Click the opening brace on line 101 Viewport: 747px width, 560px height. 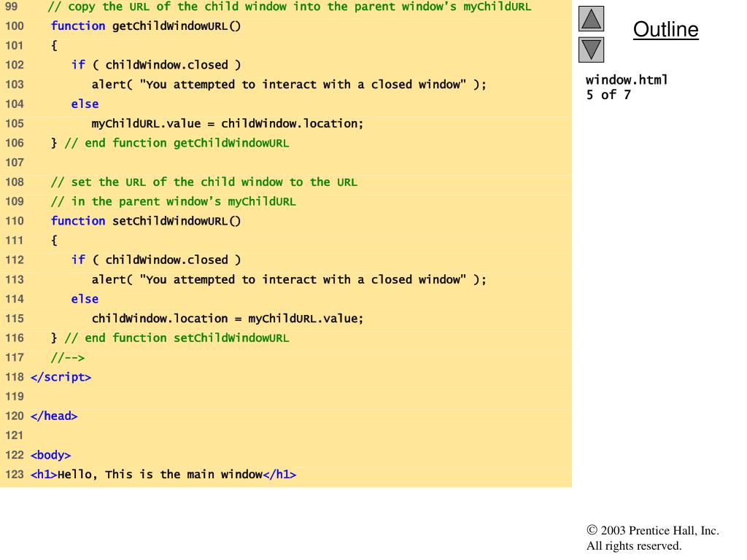point(54,46)
